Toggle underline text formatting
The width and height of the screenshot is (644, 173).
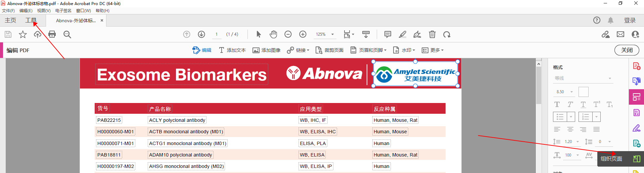[583, 104]
